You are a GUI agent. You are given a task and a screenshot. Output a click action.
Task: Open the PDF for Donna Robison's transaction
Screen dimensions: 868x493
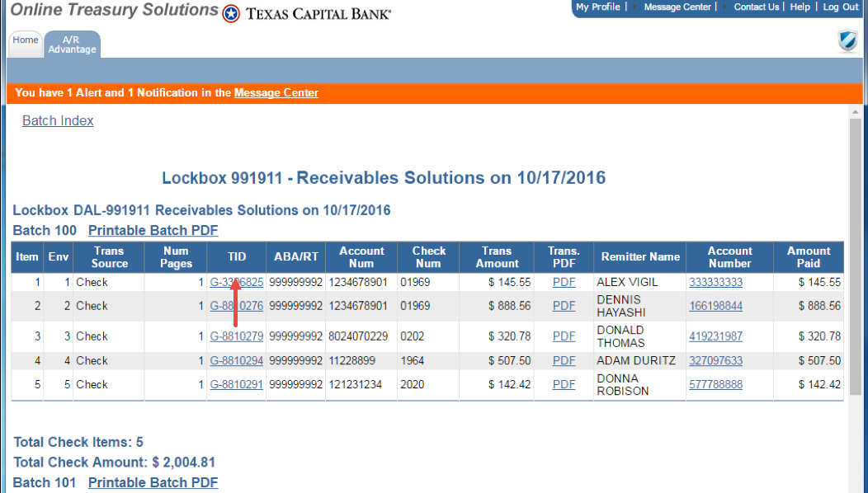(x=564, y=385)
